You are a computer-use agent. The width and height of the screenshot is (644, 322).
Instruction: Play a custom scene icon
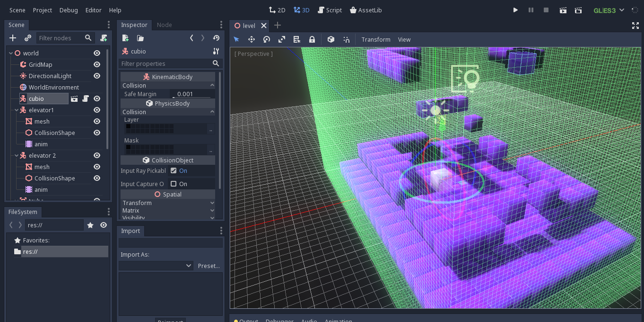(578, 10)
